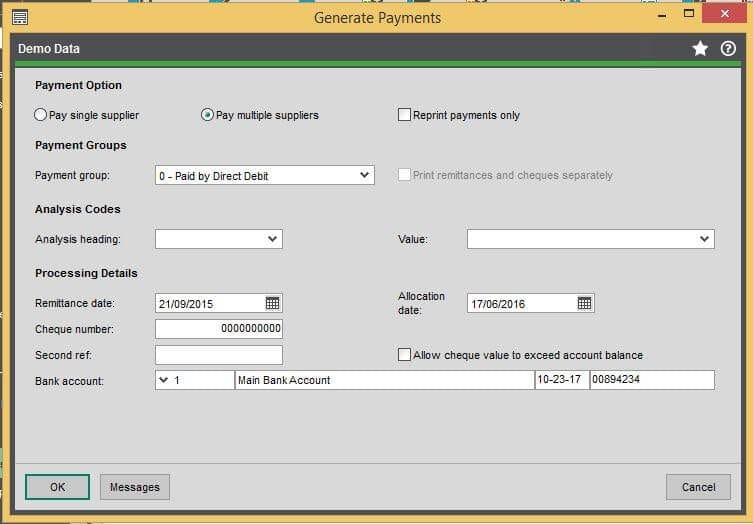Confirm with the OK button

[x=57, y=487]
